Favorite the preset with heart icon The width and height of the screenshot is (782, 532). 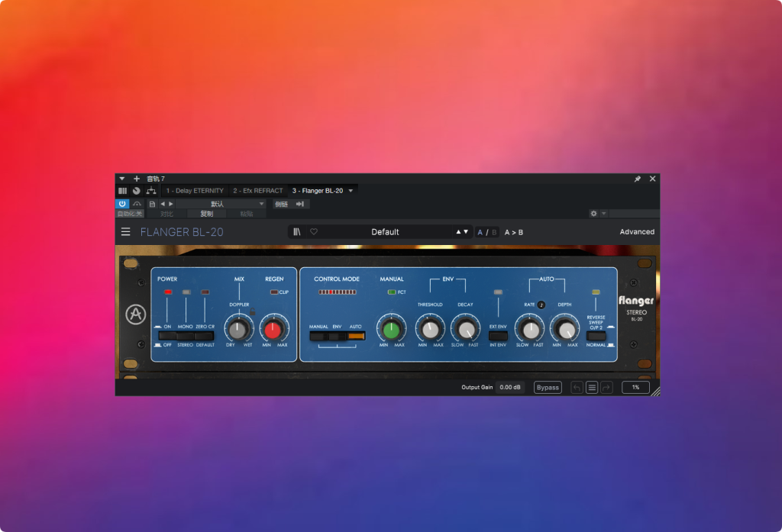point(314,232)
